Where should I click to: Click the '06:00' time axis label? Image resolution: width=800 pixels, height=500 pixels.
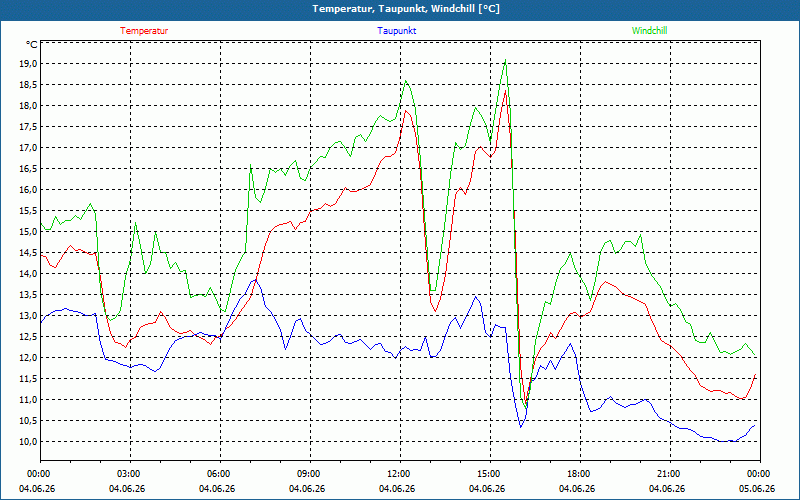217,474
